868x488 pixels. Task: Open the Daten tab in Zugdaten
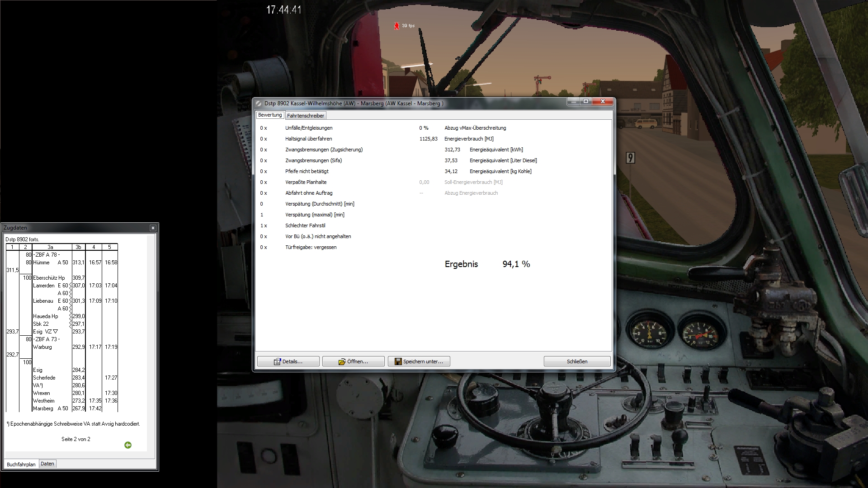47,464
